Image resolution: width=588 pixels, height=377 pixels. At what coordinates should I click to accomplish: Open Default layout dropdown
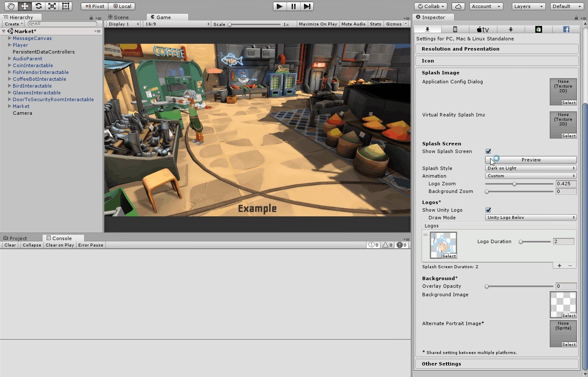[567, 6]
